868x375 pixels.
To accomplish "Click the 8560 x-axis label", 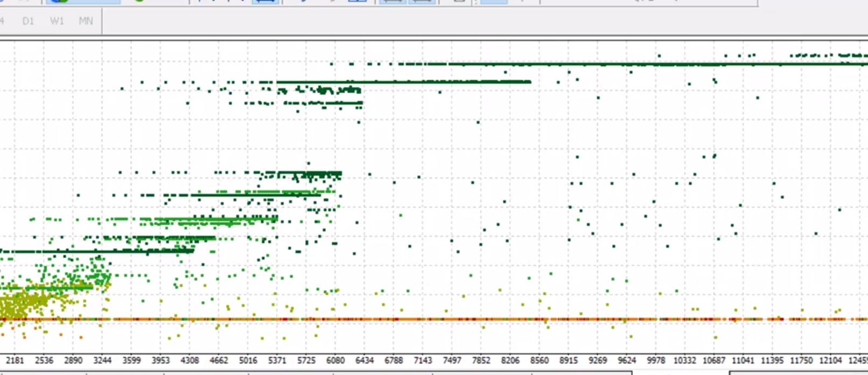I will click(x=539, y=360).
